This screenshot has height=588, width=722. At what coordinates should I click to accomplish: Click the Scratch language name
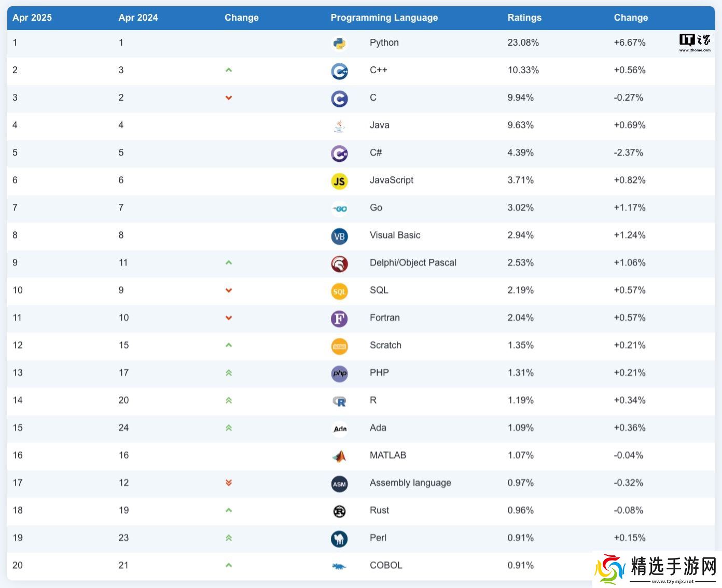click(385, 345)
